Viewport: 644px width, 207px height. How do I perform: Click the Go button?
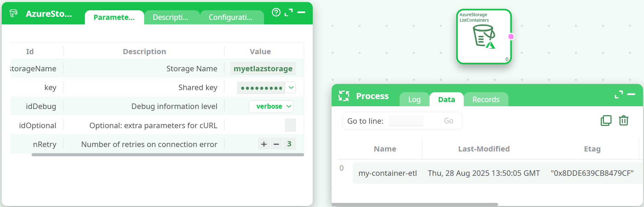coord(448,121)
